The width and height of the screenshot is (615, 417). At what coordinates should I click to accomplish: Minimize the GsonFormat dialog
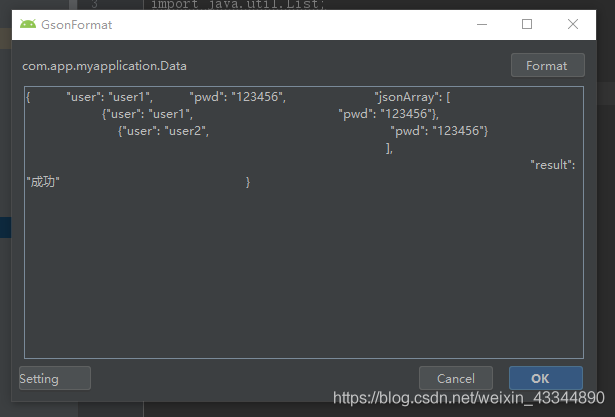478,24
